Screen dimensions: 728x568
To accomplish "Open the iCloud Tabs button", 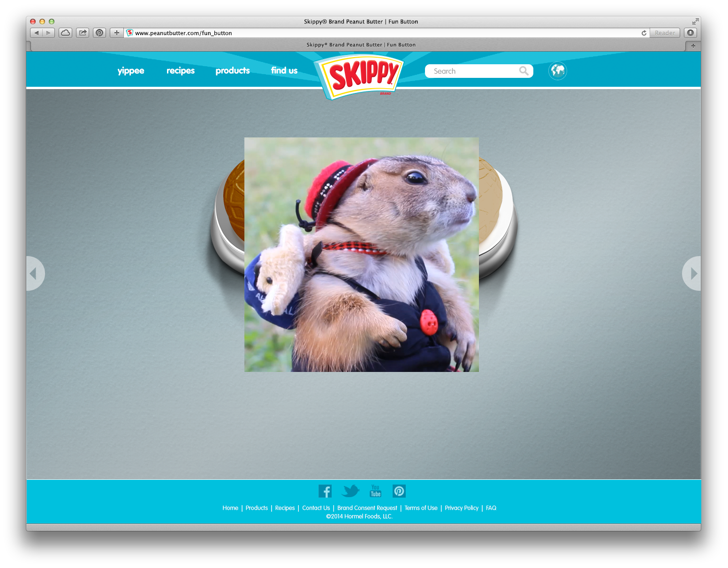I will (x=66, y=33).
